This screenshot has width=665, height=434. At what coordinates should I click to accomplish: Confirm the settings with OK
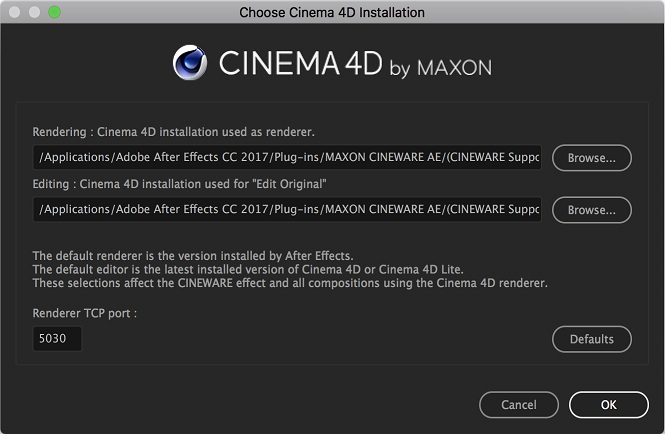point(608,405)
